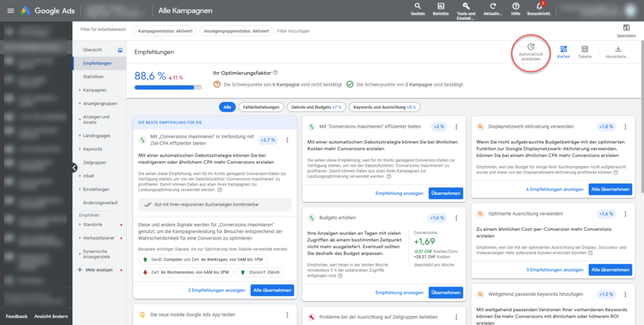Select the Fehlerbehebungen filter chip

click(x=261, y=107)
